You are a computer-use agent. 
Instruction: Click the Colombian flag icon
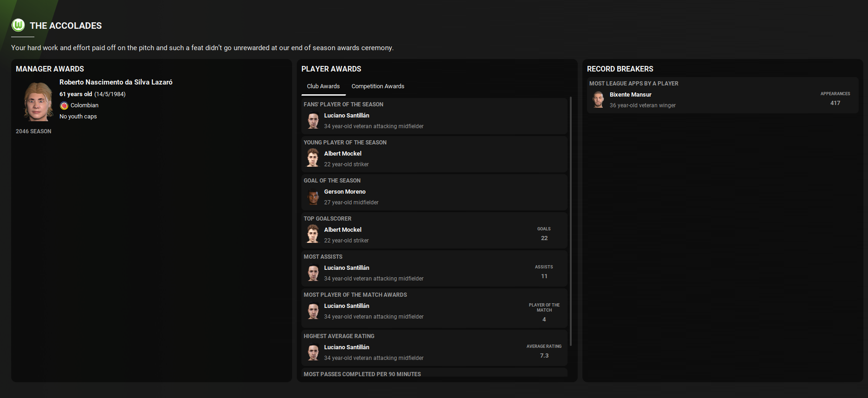click(64, 105)
